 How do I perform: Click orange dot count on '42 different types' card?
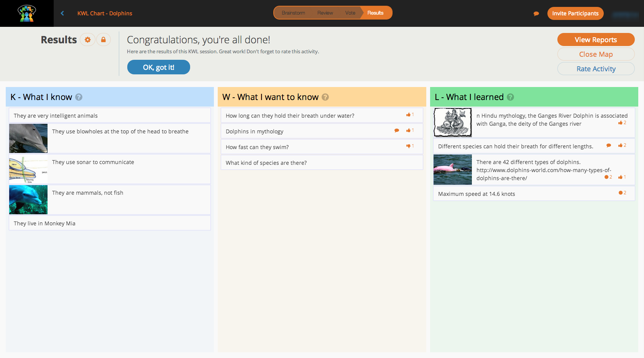click(x=608, y=177)
